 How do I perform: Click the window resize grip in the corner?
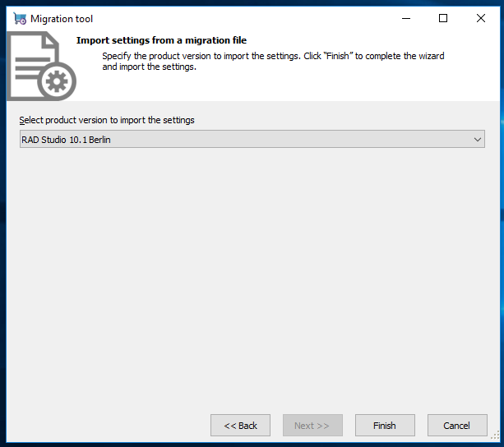[495, 436]
